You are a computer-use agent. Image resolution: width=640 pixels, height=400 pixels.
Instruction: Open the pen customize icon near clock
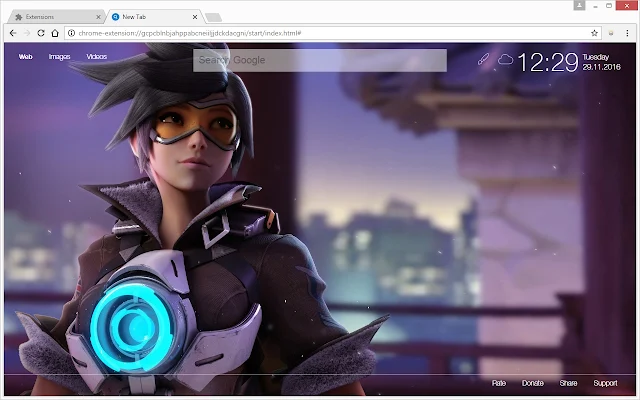click(484, 60)
